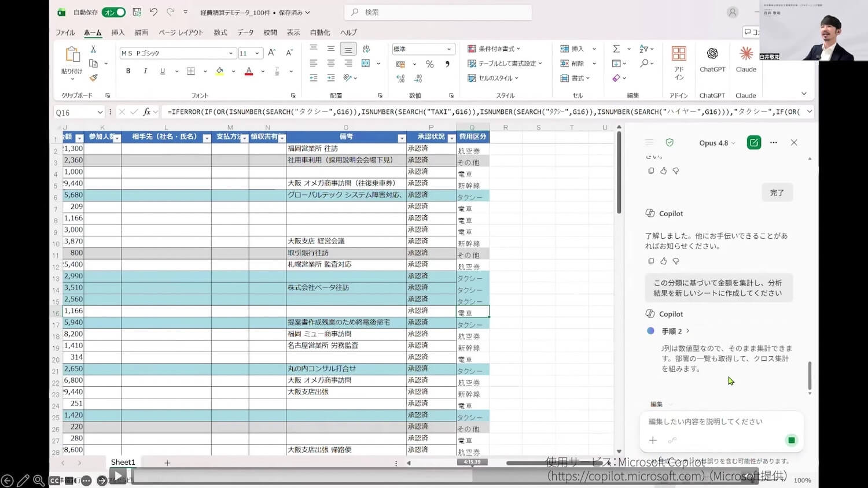868x488 pixels.
Task: Toggle bold formatting
Action: [x=128, y=71]
